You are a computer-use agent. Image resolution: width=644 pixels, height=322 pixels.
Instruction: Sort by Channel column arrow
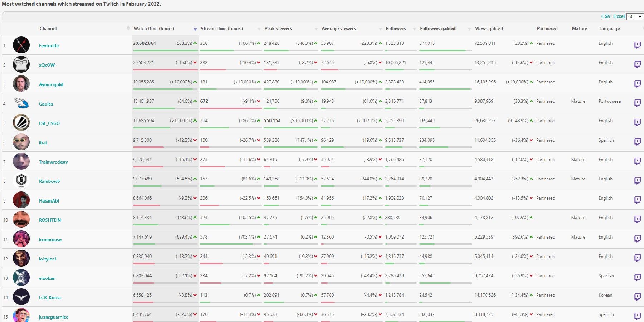[128, 28]
